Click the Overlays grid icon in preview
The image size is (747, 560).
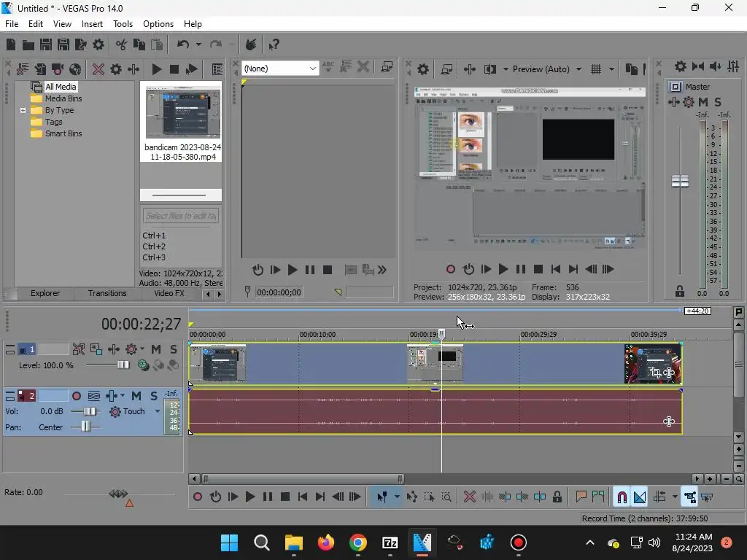pos(596,69)
